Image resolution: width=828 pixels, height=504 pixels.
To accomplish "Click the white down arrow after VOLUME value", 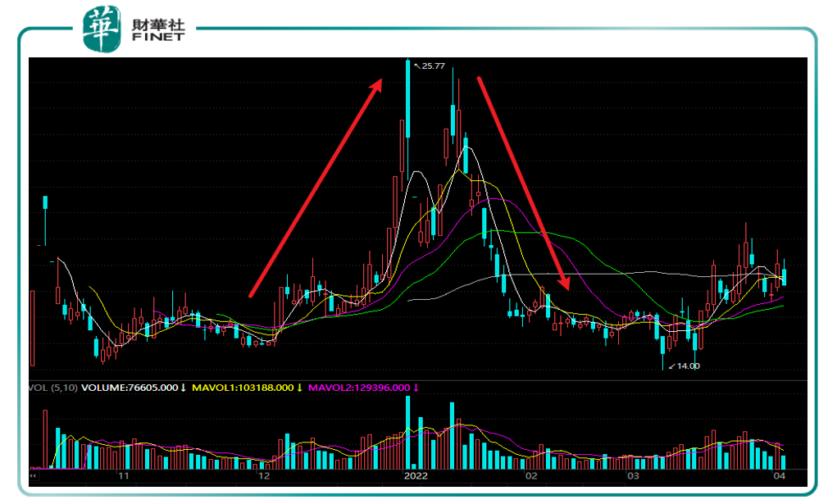I will [184, 388].
